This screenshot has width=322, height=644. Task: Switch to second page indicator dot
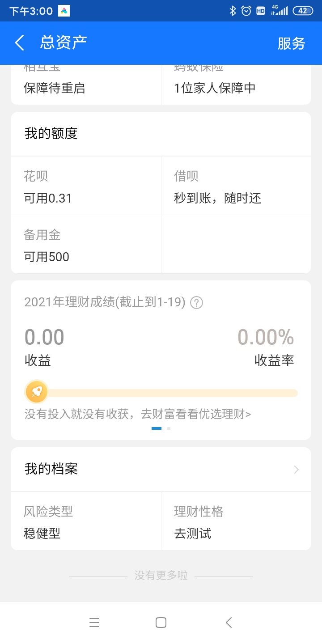click(169, 428)
